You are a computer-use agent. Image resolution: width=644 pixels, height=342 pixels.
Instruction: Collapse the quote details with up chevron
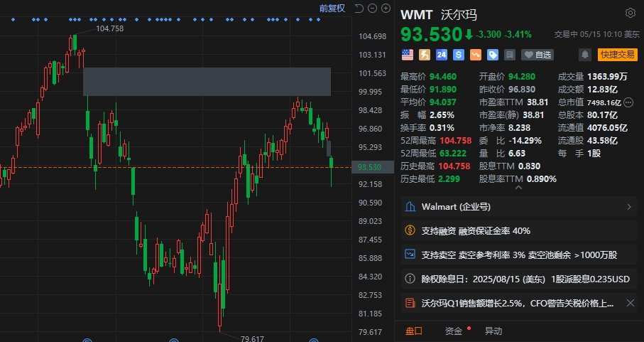[519, 188]
